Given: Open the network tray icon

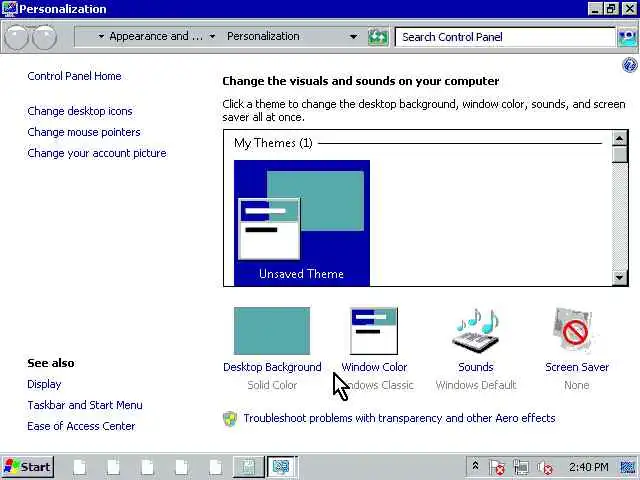Looking at the screenshot, I should [x=521, y=467].
